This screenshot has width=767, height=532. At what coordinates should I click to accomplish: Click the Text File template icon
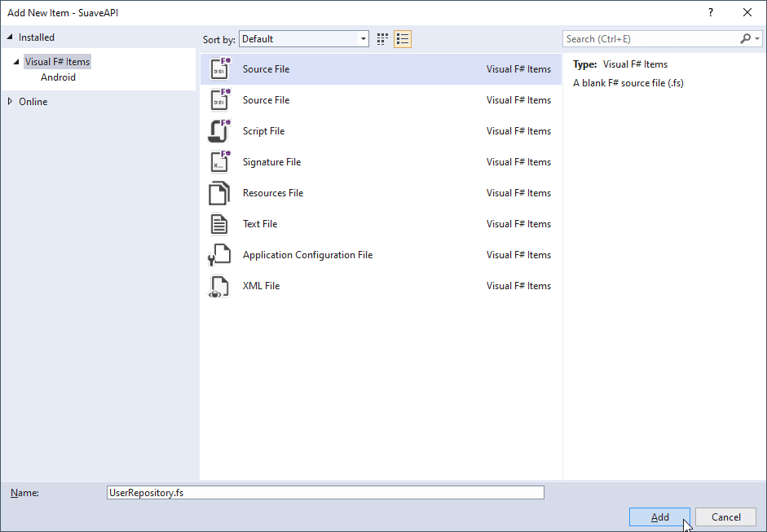click(x=219, y=224)
